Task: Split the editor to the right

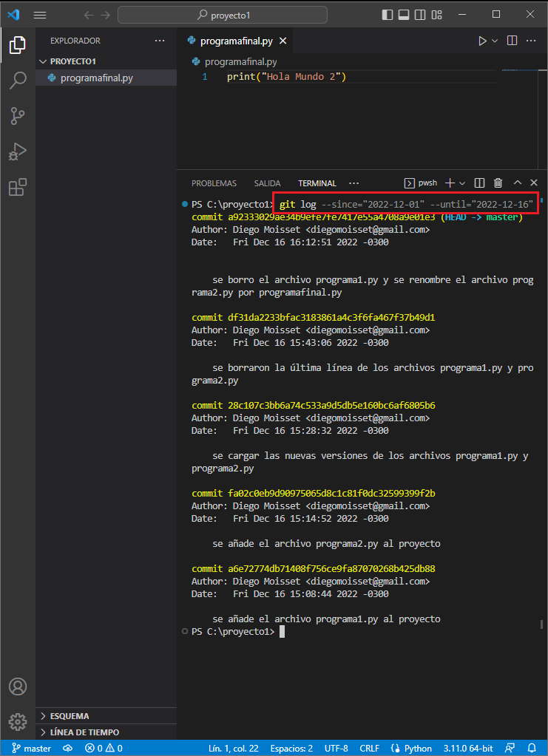Action: click(513, 41)
